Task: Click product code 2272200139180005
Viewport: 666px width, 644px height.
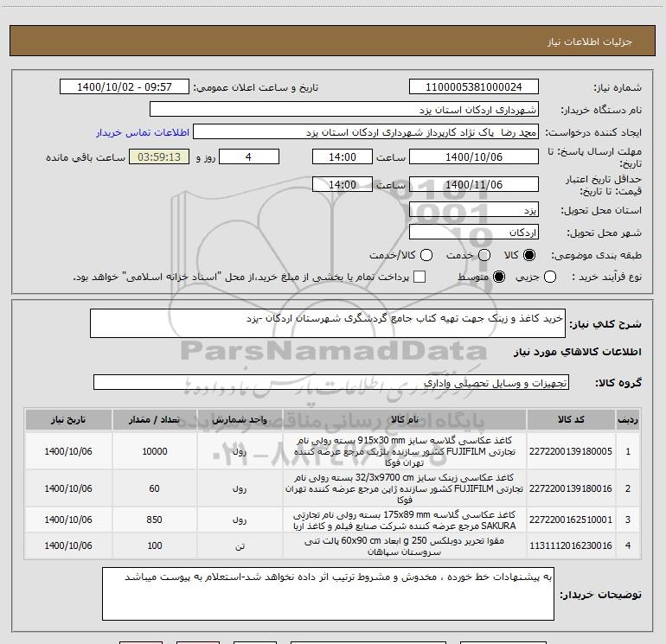Action: pyautogui.click(x=571, y=451)
